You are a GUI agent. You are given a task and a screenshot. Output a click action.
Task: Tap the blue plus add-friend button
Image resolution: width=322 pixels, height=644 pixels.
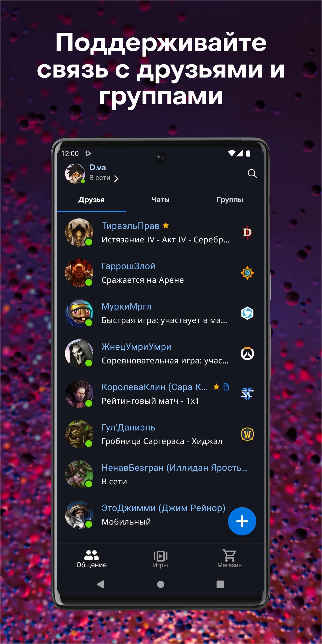(242, 521)
